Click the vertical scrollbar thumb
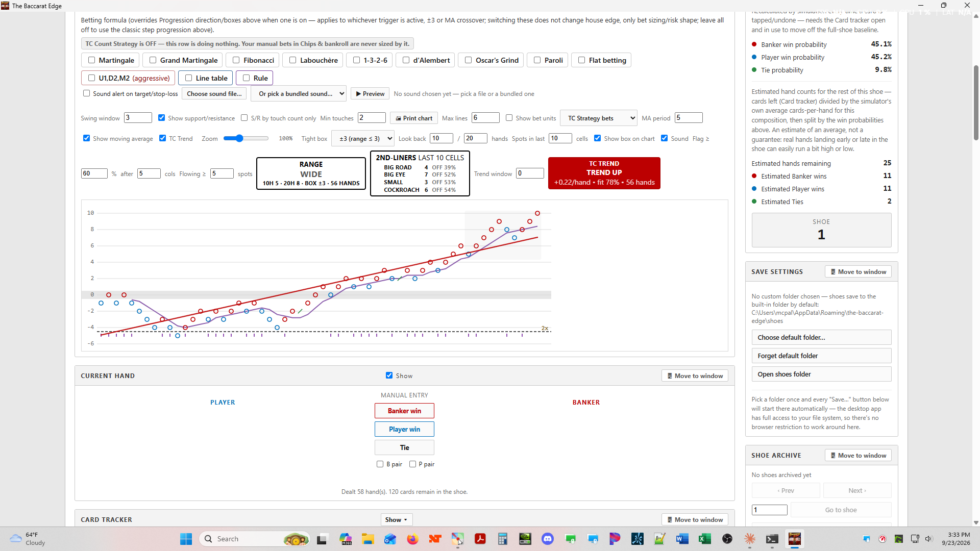Viewport: 980px width, 551px height. pos(976,102)
